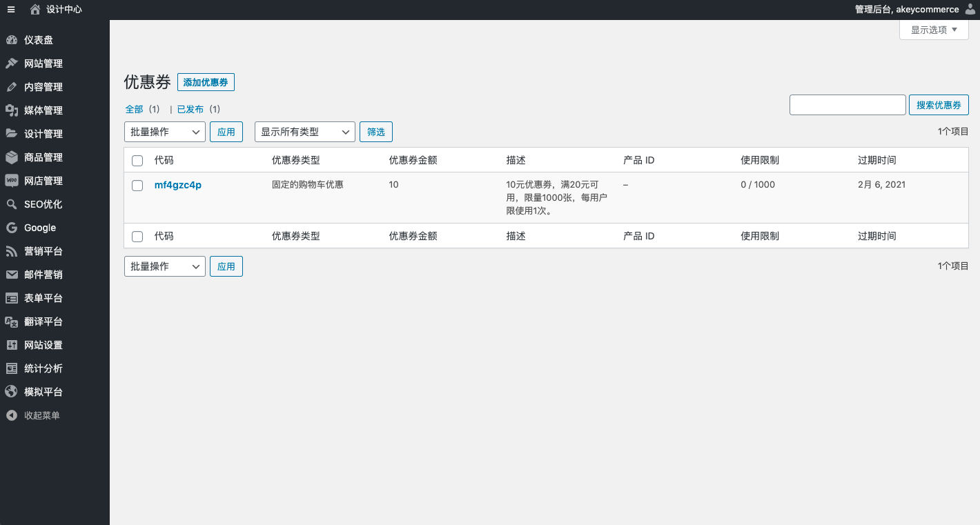Open the top 批量操作 bulk actions dropdown
980x525 pixels.
(x=165, y=132)
